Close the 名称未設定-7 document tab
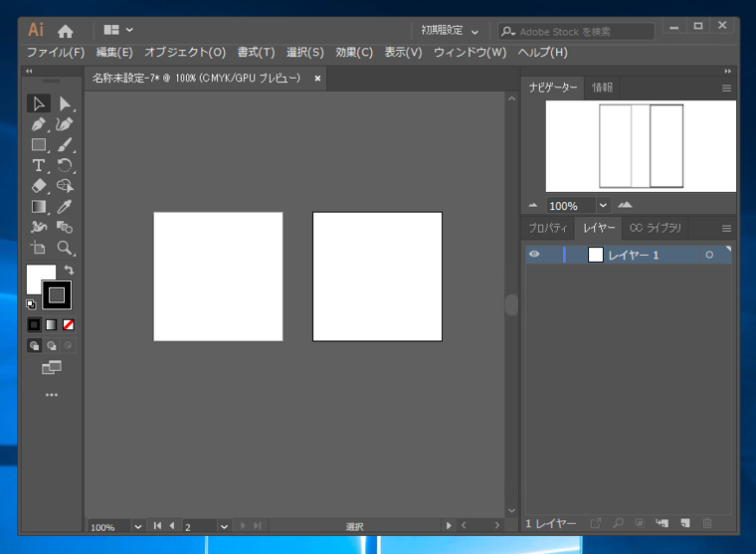 pyautogui.click(x=317, y=79)
